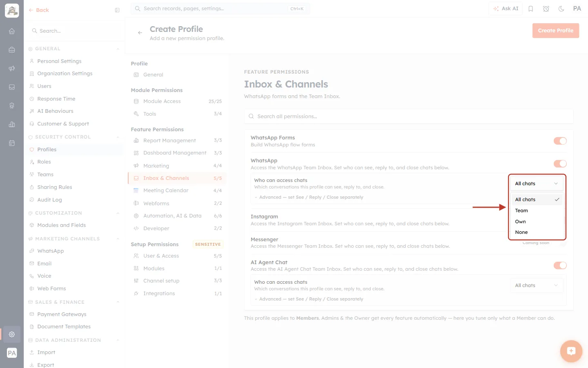Toggle the WhatsApp Forms permission switch

[x=560, y=141]
